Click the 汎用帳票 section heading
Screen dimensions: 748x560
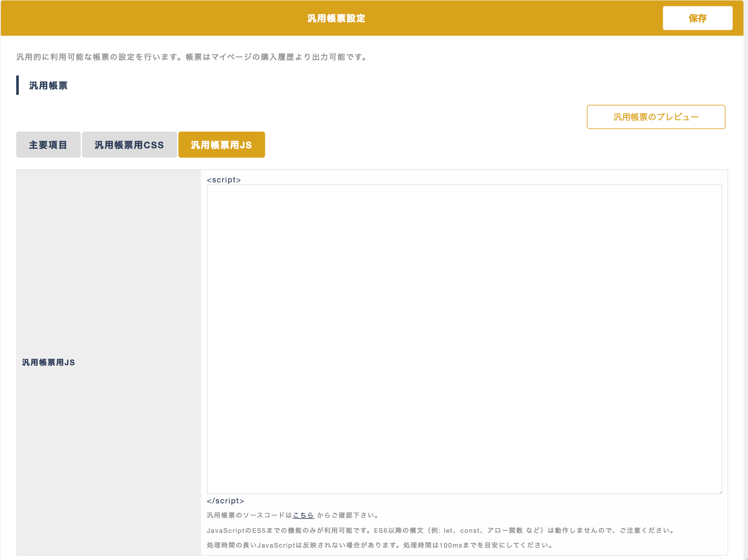[48, 86]
